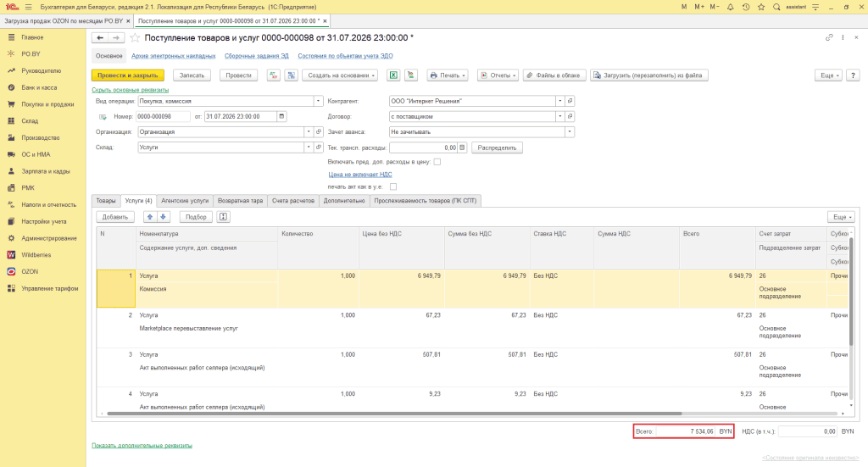Click into Номер input field
Image resolution: width=868 pixels, height=467 pixels.
pyautogui.click(x=164, y=117)
